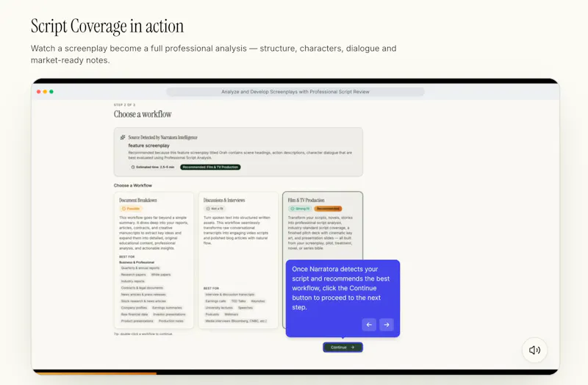Click the clock icon beside Estimated time
The width and height of the screenshot is (588, 385).
tap(133, 168)
